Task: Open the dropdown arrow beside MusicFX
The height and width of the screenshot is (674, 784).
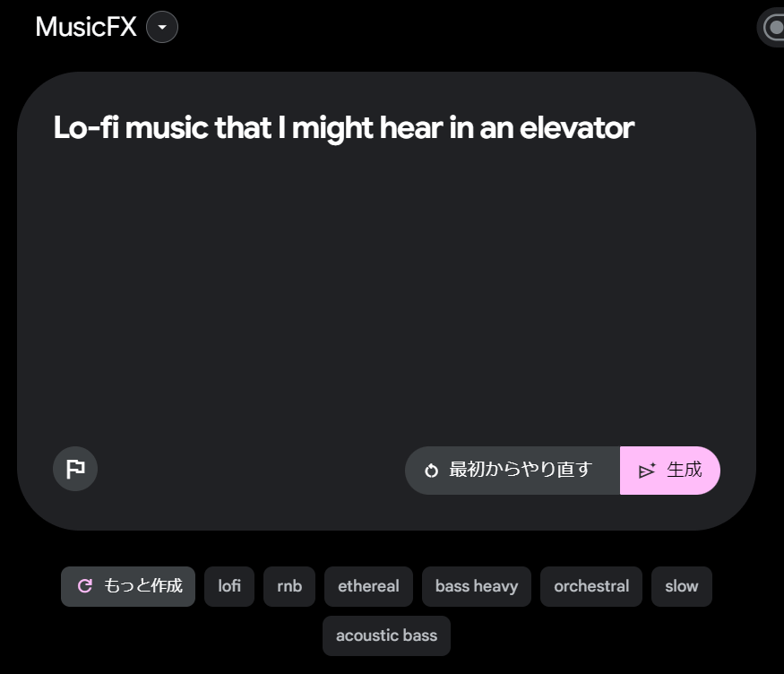Action: tap(162, 27)
